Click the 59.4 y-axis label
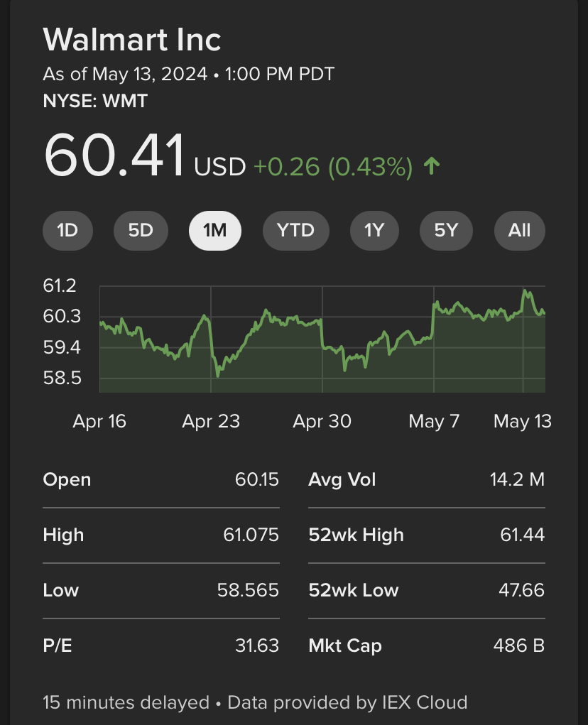The width and height of the screenshot is (588, 725). [62, 347]
